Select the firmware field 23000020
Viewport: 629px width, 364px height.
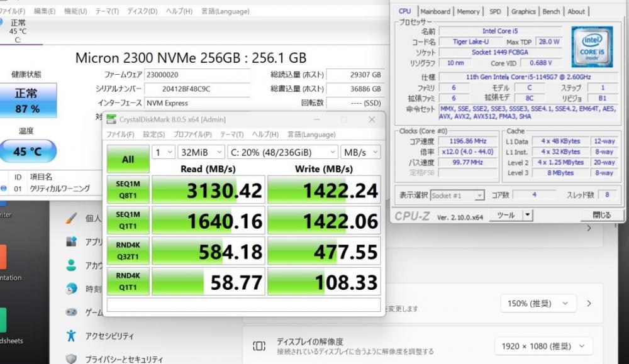coord(198,75)
